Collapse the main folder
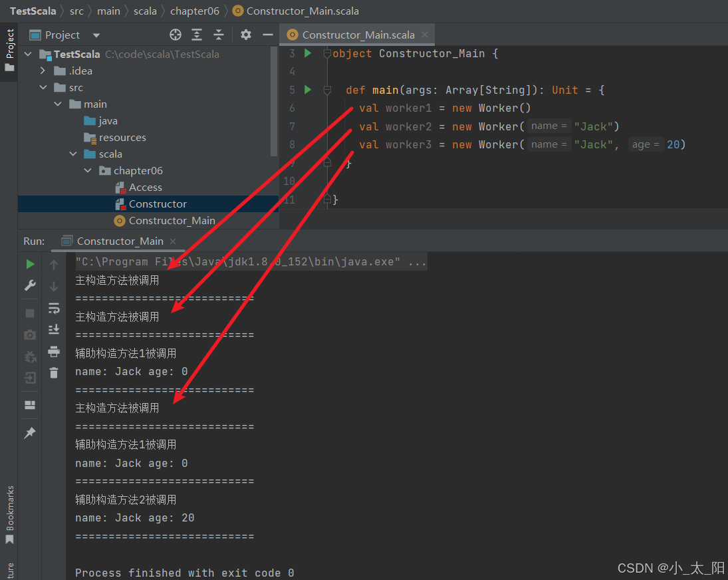 pyautogui.click(x=58, y=104)
